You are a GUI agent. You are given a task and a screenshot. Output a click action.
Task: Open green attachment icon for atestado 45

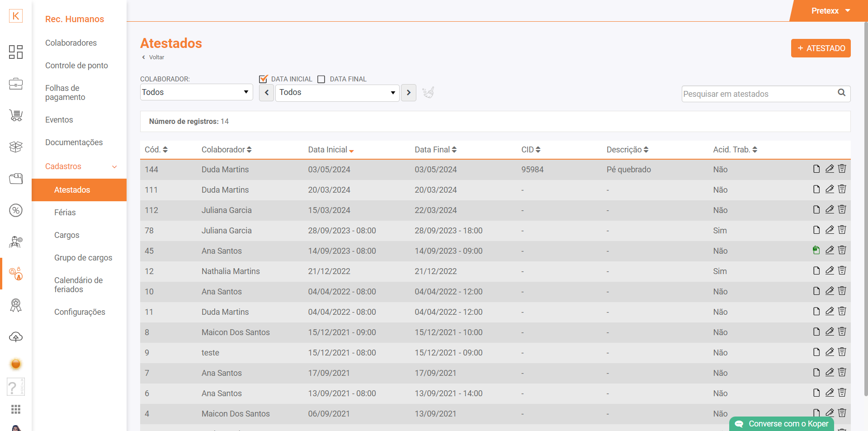coord(816,250)
